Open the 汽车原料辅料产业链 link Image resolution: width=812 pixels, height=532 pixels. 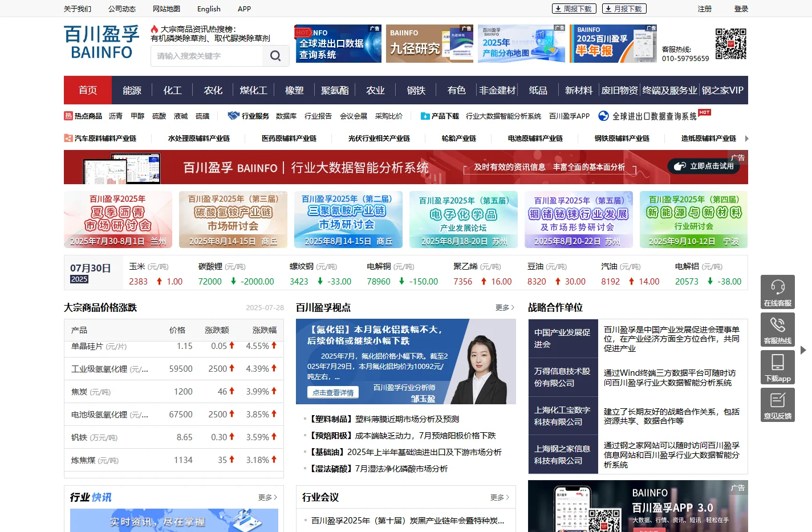[x=100, y=139]
